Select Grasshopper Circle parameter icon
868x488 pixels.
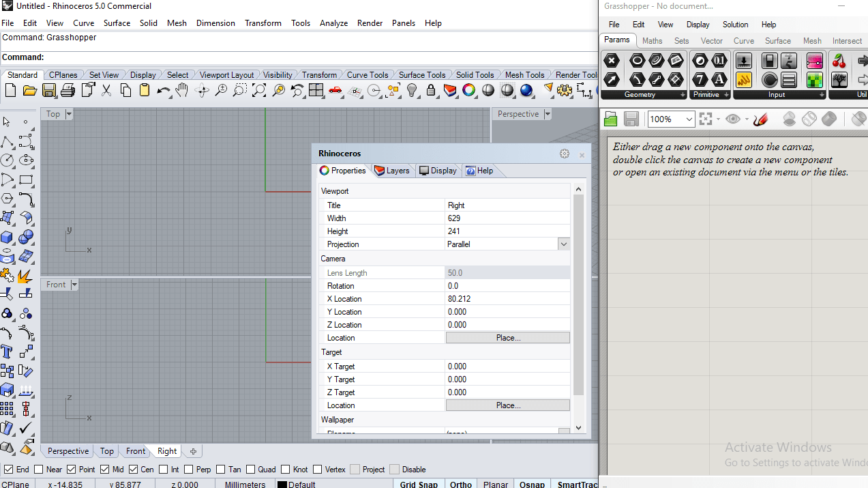pyautogui.click(x=638, y=61)
